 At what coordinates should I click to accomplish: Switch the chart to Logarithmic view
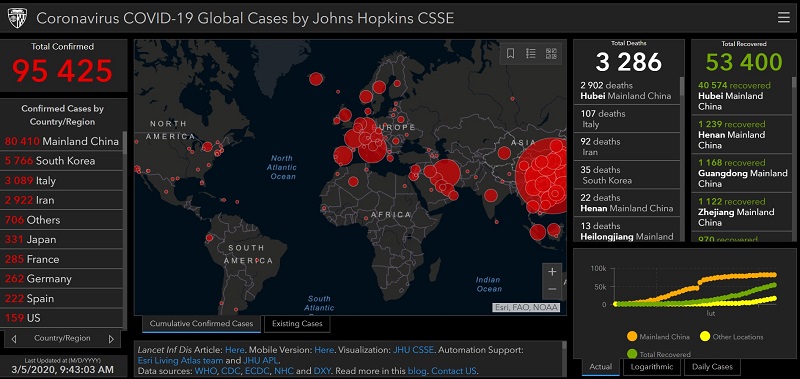click(652, 367)
